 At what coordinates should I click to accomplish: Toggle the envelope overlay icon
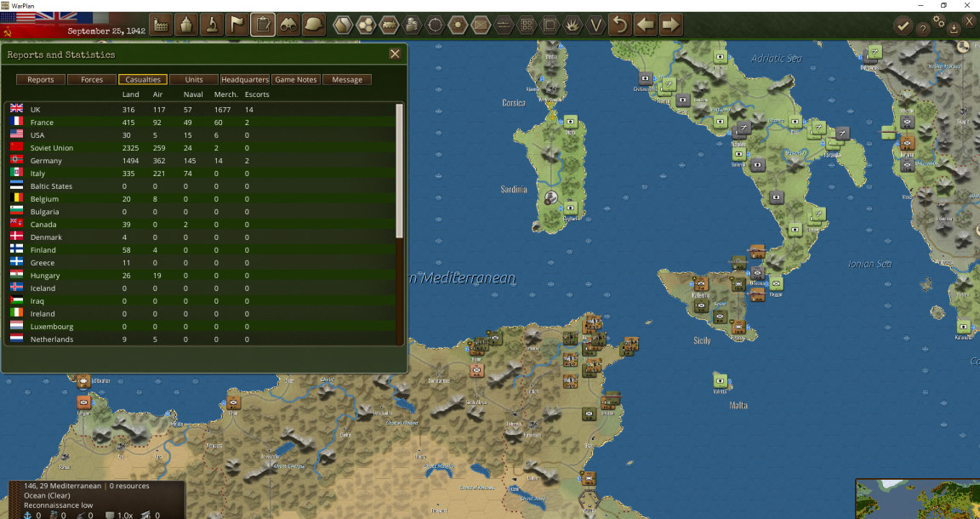coord(481,25)
